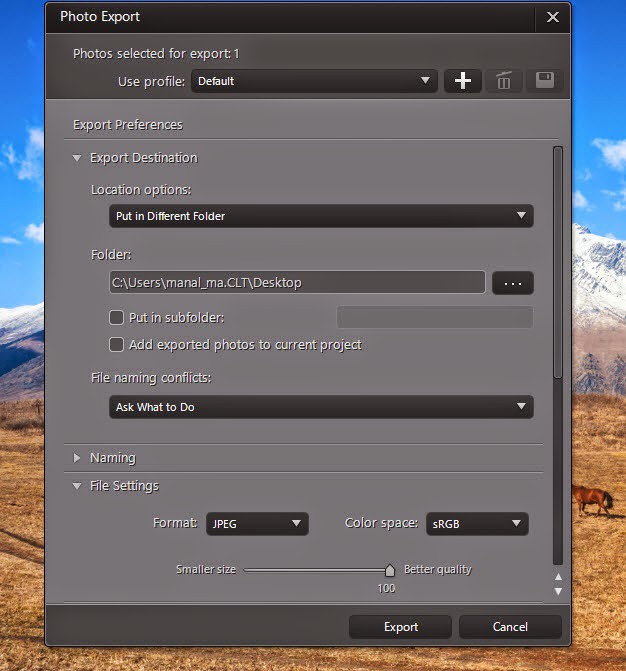Click the Folder path field
The image size is (626, 671).
(x=297, y=282)
